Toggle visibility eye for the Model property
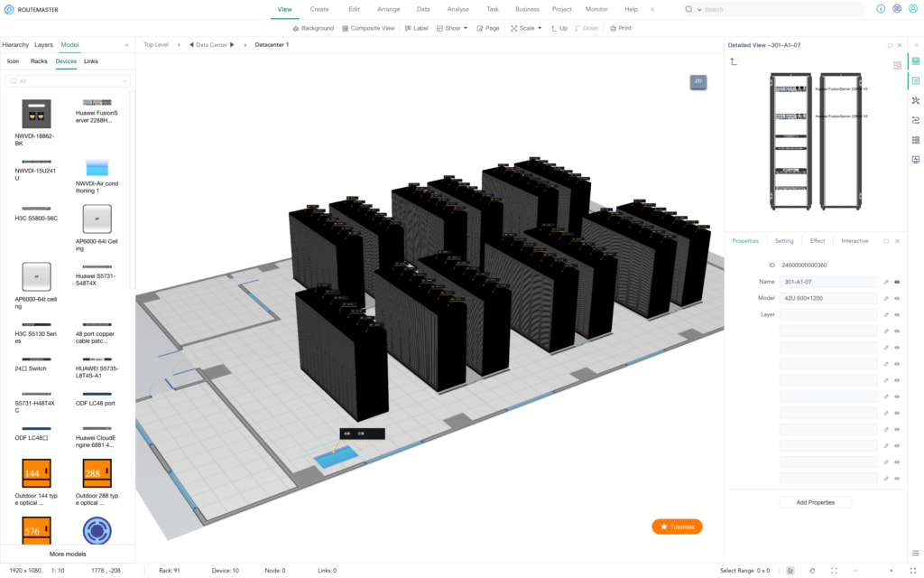The width and height of the screenshot is (924, 578). point(897,298)
